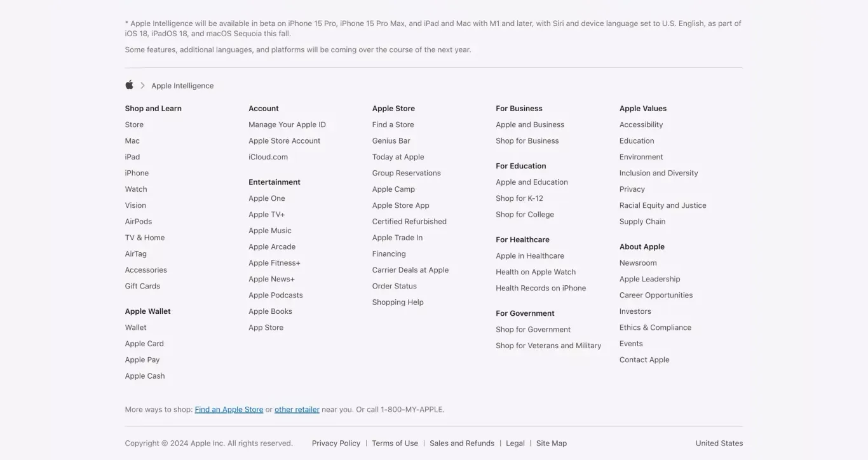Viewport: 868px width, 460px height.
Task: Open Apple and Education link
Action: coord(532,182)
